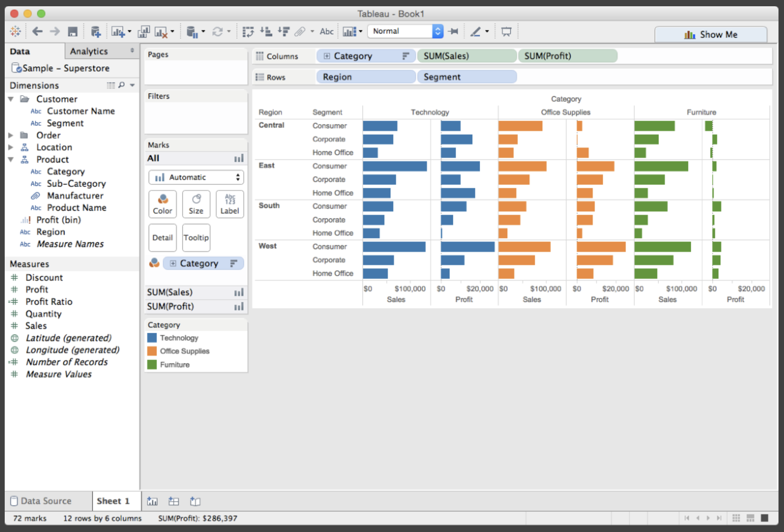Toggle the Abc mark labels button
Image resolution: width=784 pixels, height=532 pixels.
[x=326, y=31]
